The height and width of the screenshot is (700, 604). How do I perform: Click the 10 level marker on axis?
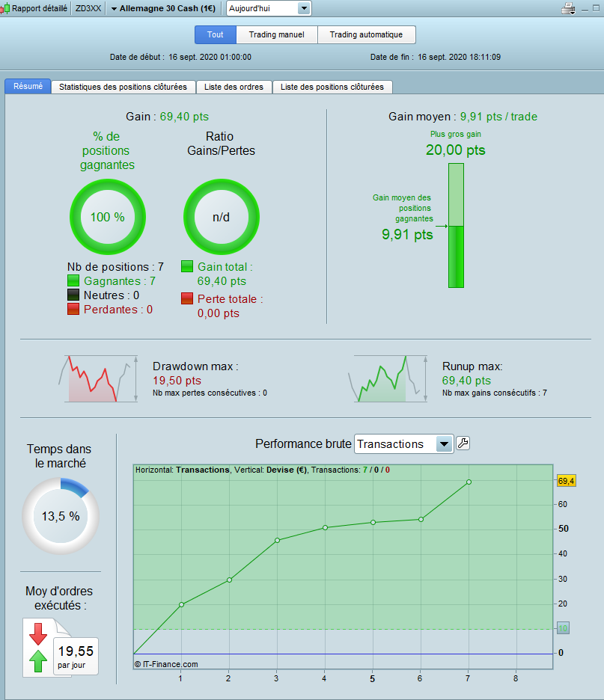(563, 628)
